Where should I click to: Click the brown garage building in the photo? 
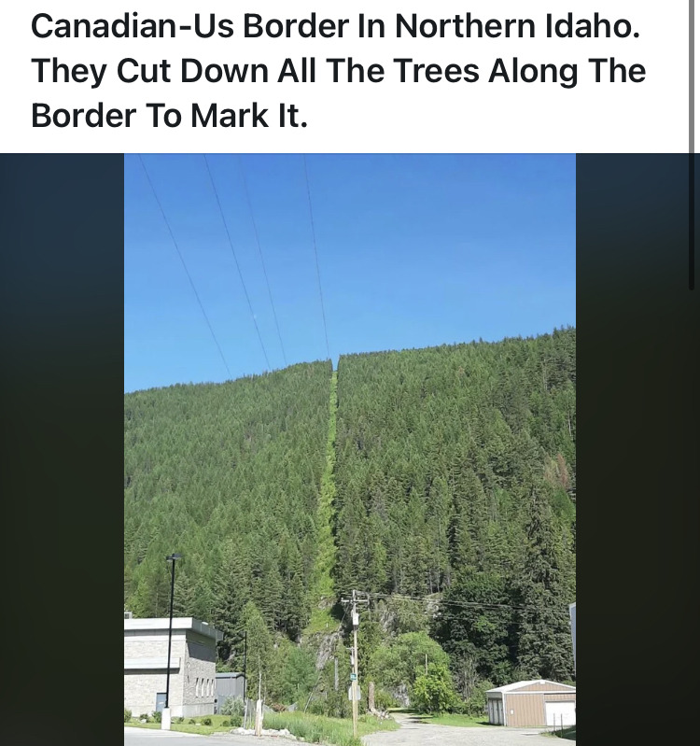click(531, 703)
